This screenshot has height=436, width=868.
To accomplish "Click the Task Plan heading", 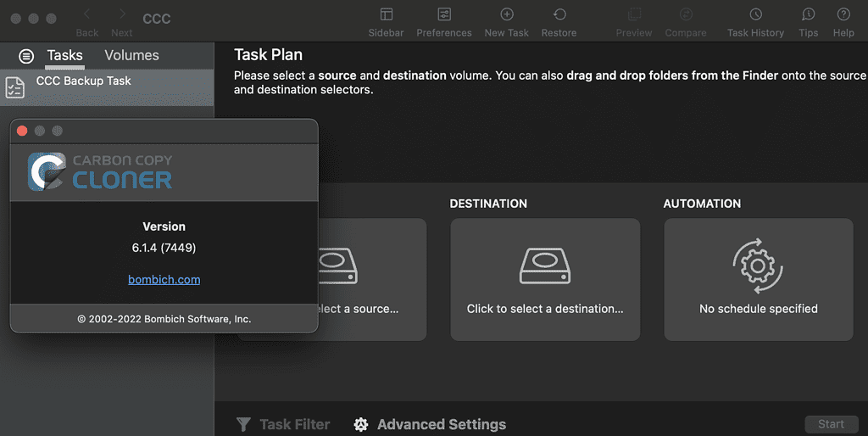I will [x=269, y=55].
